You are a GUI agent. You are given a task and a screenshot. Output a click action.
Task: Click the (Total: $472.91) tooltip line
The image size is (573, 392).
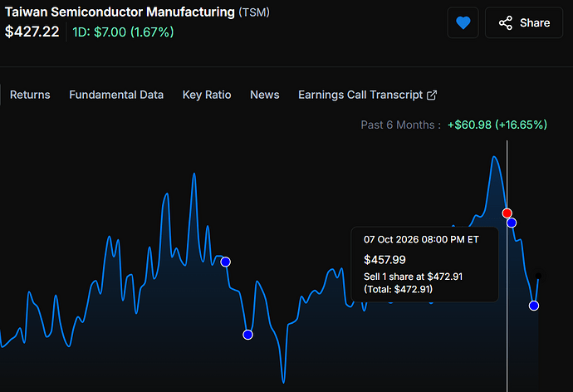[398, 289]
